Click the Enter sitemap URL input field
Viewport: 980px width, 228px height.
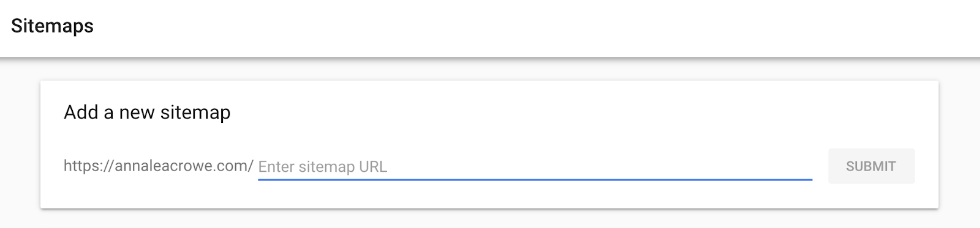(x=535, y=166)
